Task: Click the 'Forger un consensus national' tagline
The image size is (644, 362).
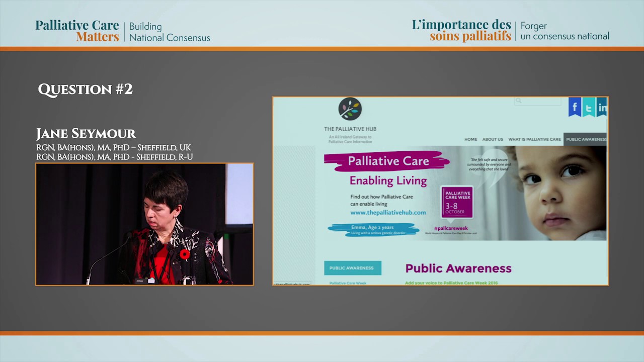Action: 565,31
